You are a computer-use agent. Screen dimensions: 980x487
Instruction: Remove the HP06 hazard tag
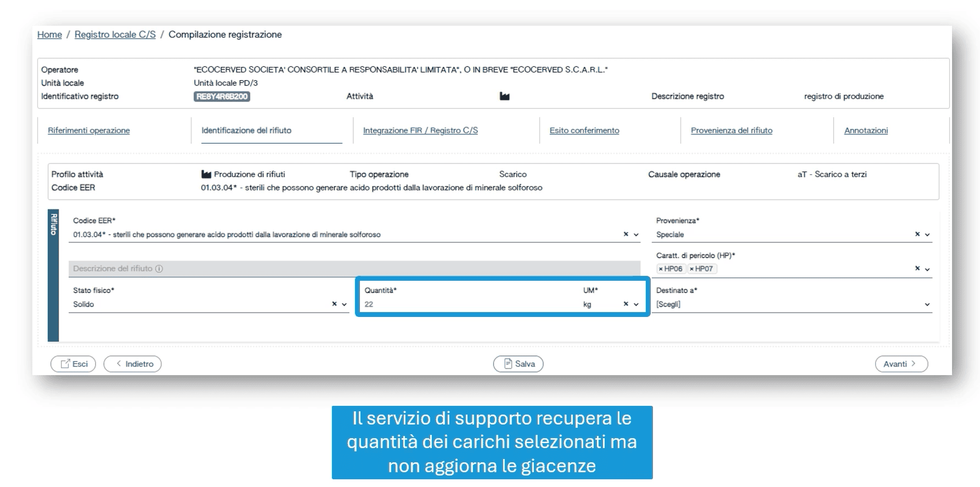pos(661,269)
